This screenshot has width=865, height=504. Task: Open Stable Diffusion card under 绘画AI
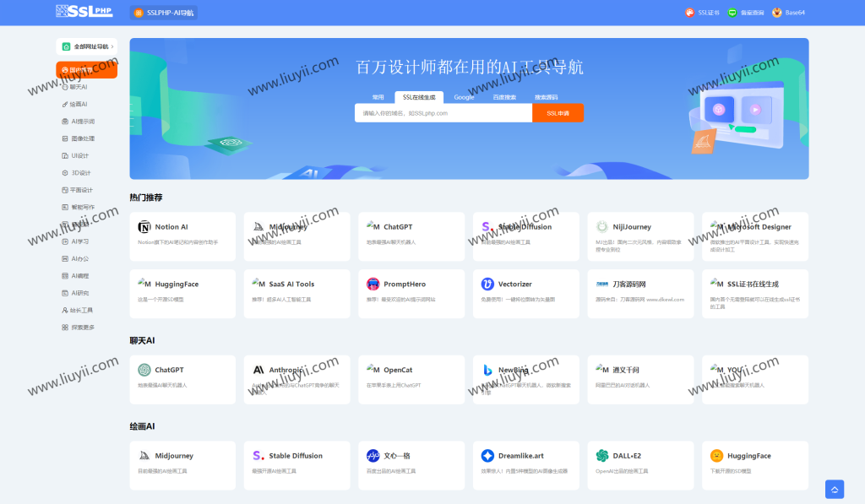pyautogui.click(x=296, y=465)
